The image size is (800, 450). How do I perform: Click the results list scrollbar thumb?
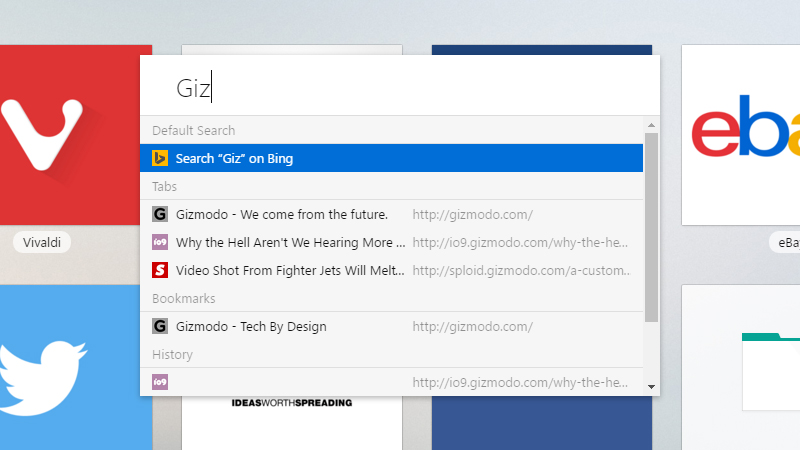[651, 228]
